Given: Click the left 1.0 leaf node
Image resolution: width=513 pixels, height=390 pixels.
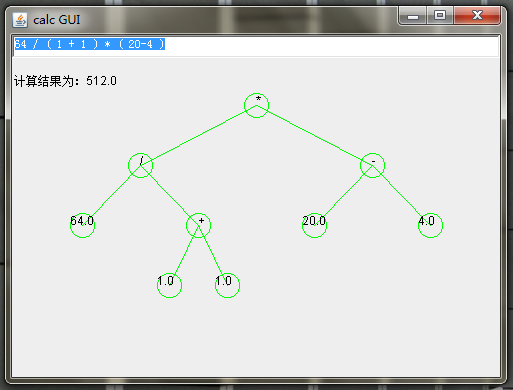Looking at the screenshot, I should pyautogui.click(x=169, y=285).
